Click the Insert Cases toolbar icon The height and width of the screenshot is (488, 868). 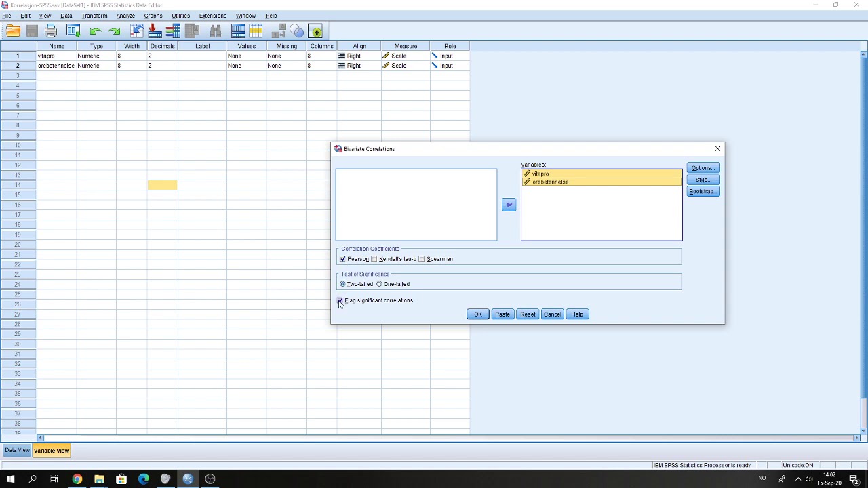pyautogui.click(x=238, y=31)
